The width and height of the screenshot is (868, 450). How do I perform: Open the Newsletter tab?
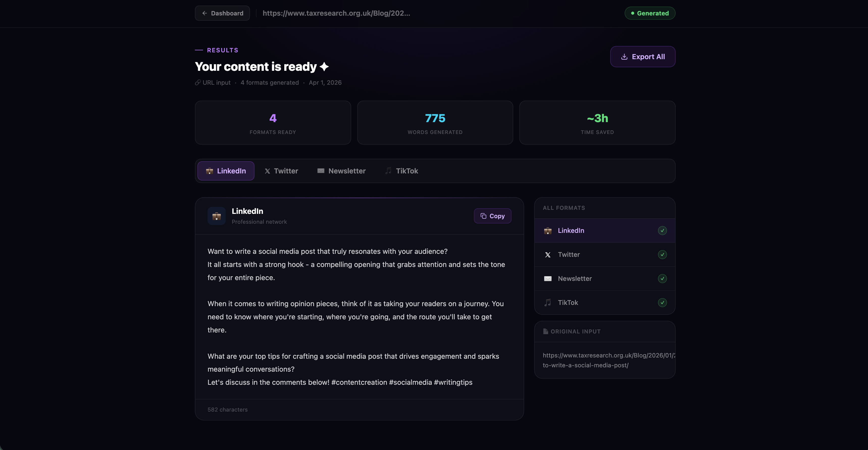point(341,171)
